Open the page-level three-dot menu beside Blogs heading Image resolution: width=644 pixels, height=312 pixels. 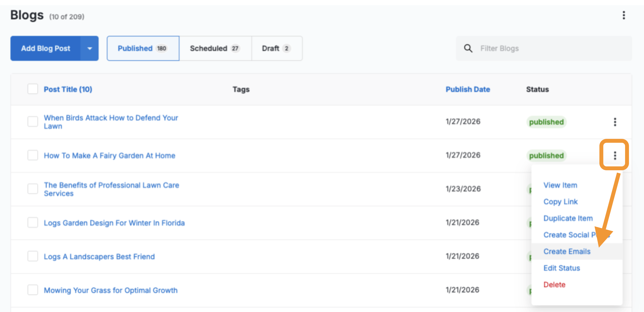click(624, 15)
